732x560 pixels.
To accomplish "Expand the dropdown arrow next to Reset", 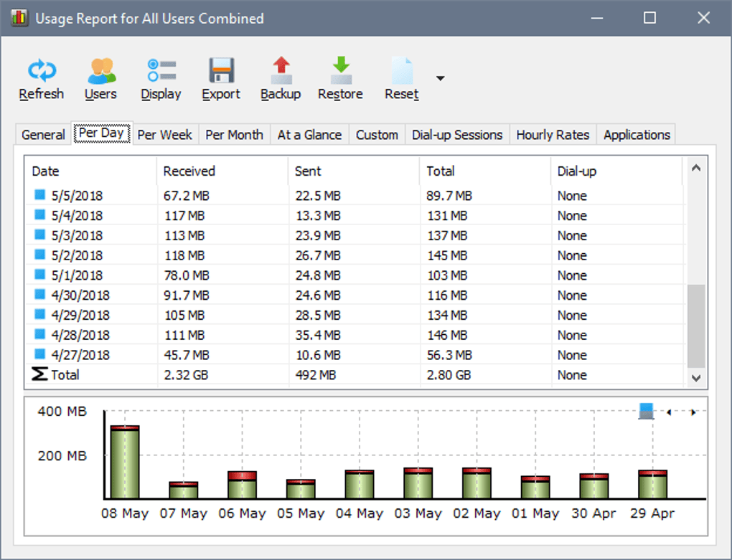I will (441, 78).
